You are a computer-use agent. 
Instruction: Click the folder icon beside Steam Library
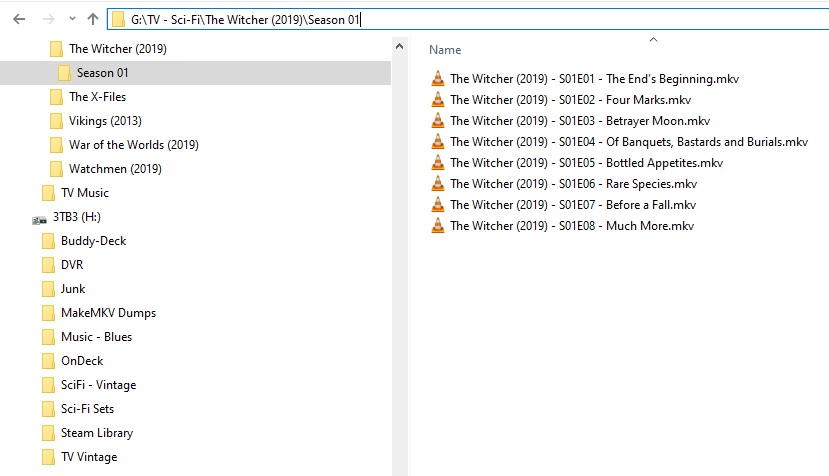[48, 433]
